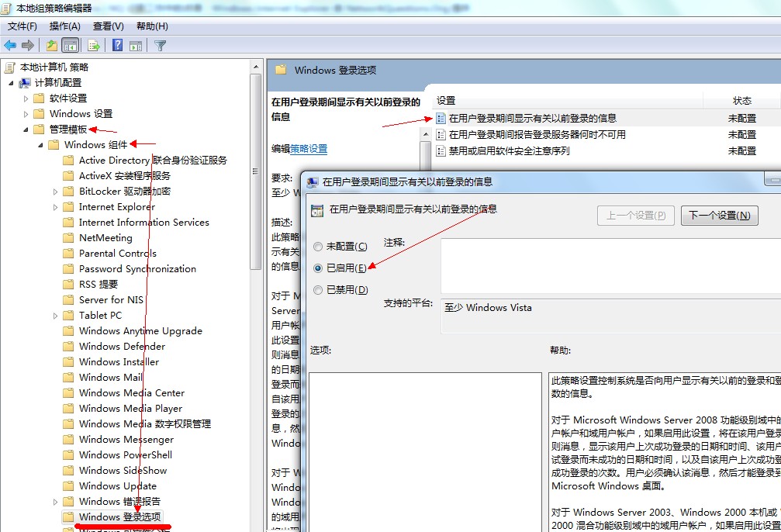Screen dimensions: 781x532
Task: Expand the 软件设置 tree node
Action: click(x=26, y=98)
